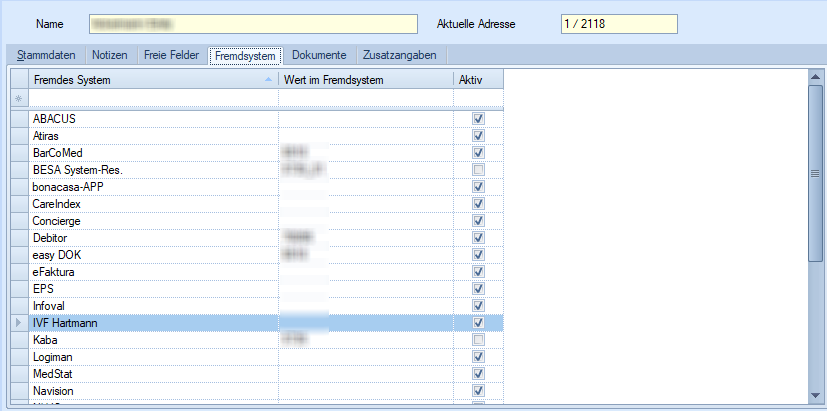Select the IVF Hartmann row
Viewport: 827px width, 411px height.
(257, 323)
